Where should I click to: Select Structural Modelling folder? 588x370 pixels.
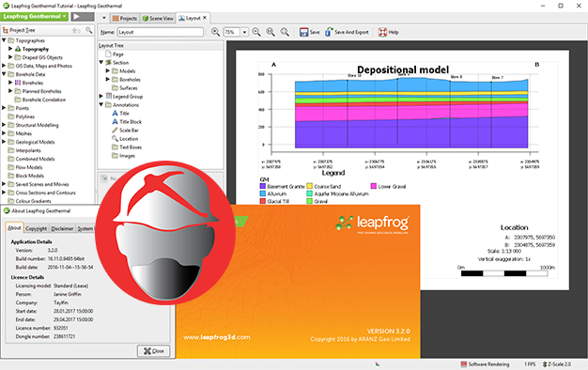(37, 125)
